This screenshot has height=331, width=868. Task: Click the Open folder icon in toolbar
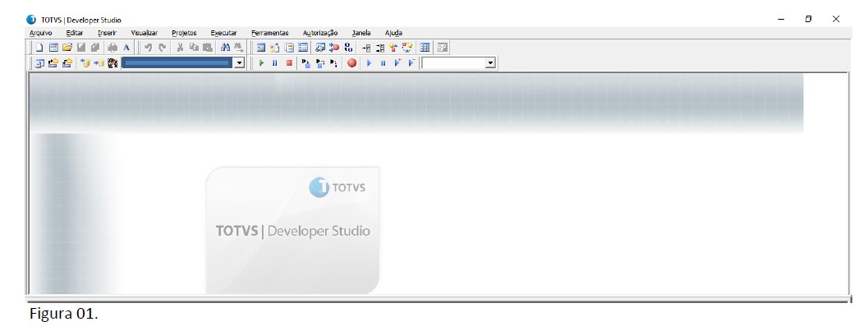pos(67,48)
